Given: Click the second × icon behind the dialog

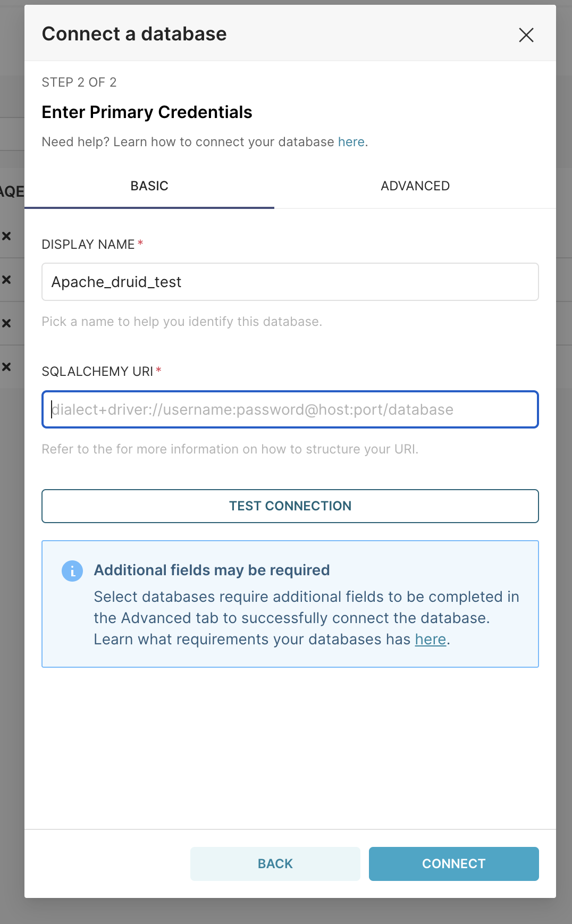Looking at the screenshot, I should point(6,280).
